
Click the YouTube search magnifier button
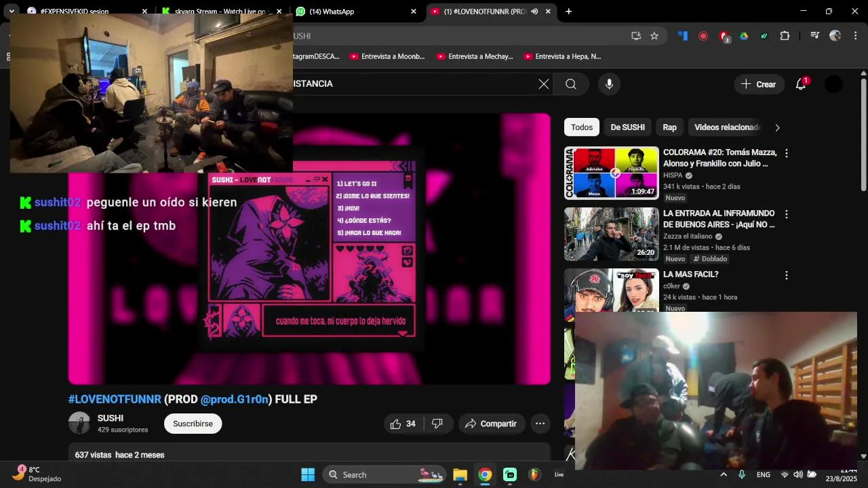click(571, 84)
